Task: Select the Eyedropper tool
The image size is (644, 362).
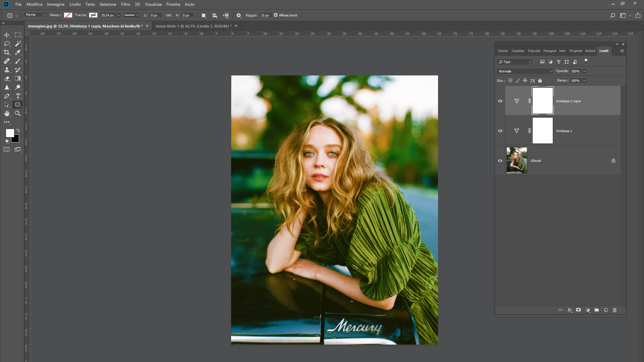Action: click(18, 52)
